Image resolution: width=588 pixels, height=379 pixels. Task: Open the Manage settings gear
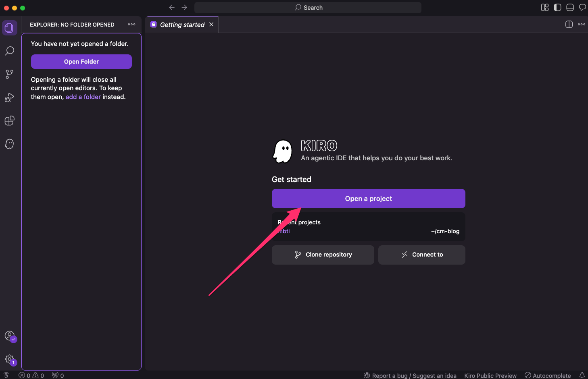pyautogui.click(x=10, y=359)
